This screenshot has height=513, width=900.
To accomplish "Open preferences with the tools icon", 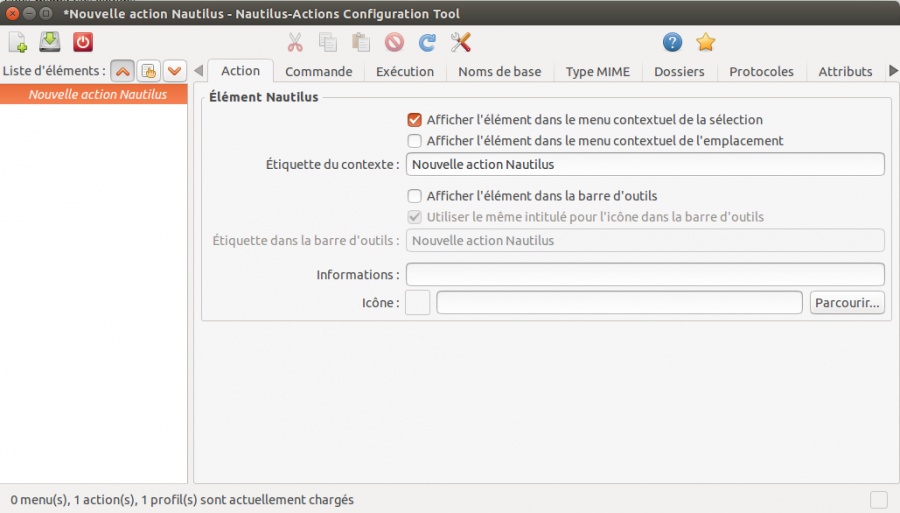I will pos(460,42).
